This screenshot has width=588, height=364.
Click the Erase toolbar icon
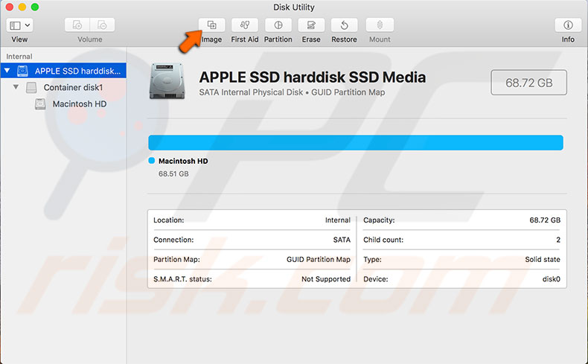click(x=311, y=25)
